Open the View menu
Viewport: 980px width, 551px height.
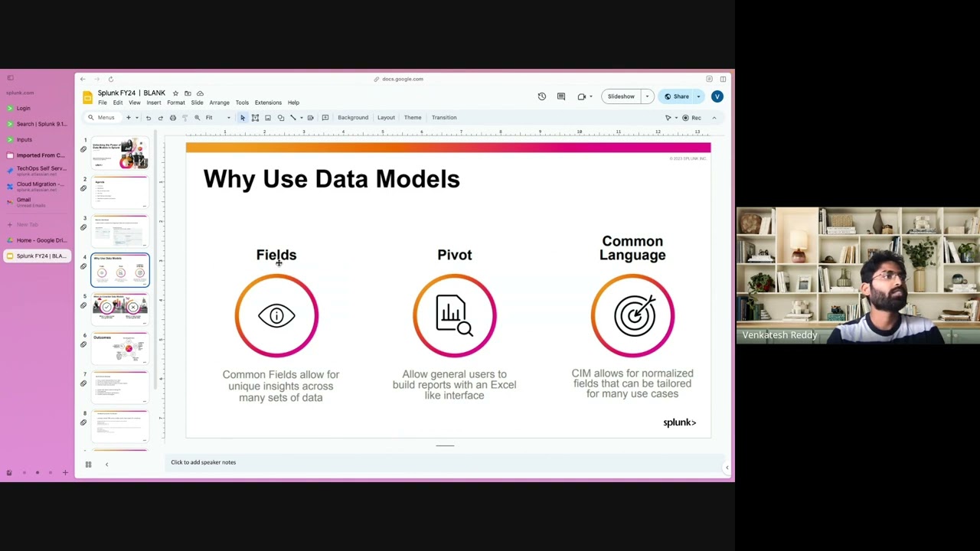click(x=134, y=103)
